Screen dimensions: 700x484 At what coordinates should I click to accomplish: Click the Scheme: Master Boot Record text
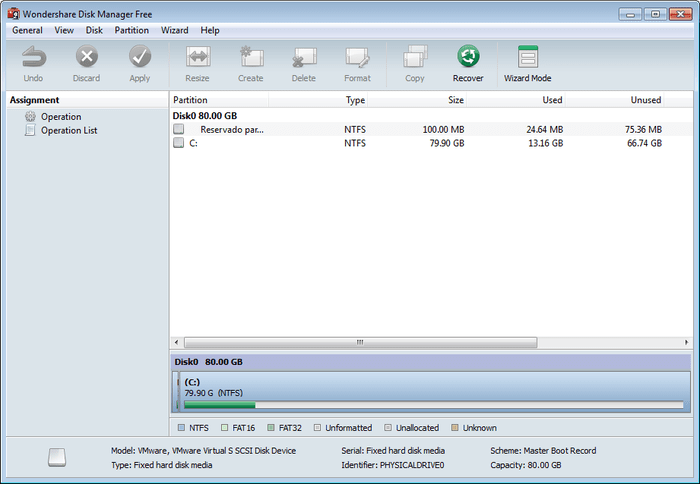point(543,451)
